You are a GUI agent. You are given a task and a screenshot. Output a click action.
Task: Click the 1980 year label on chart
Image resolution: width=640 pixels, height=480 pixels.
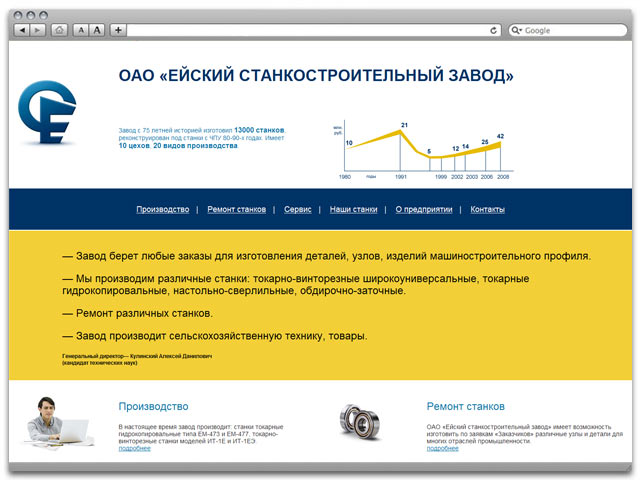[345, 177]
